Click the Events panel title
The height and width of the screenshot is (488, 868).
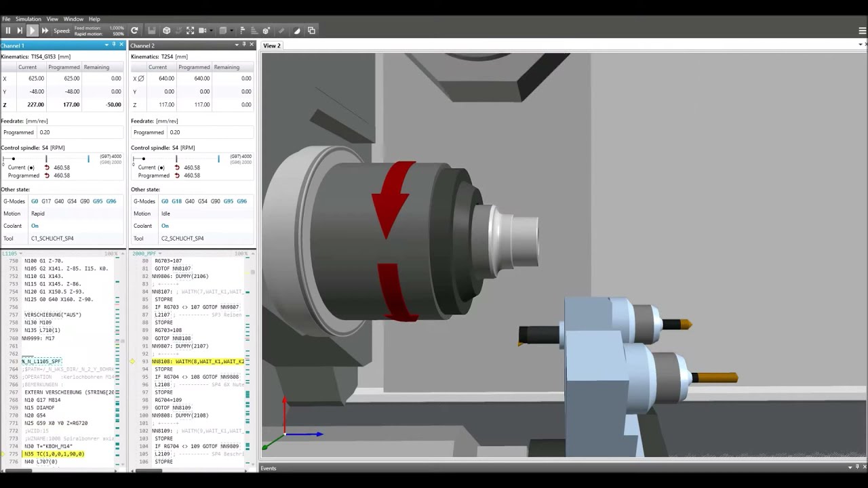coord(269,468)
